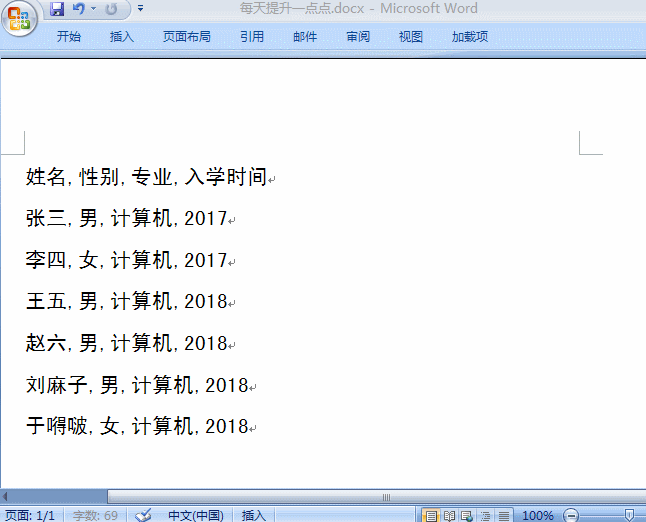Switch to Outline view
646x522 pixels.
click(486, 515)
